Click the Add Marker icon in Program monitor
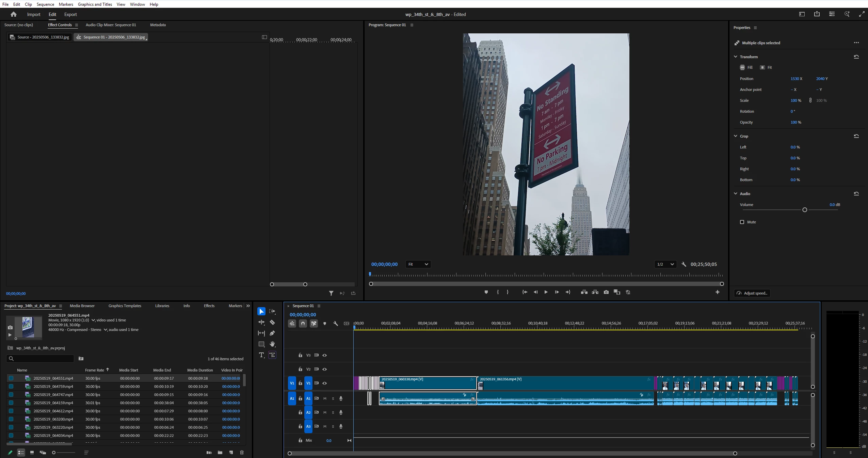 pyautogui.click(x=486, y=292)
